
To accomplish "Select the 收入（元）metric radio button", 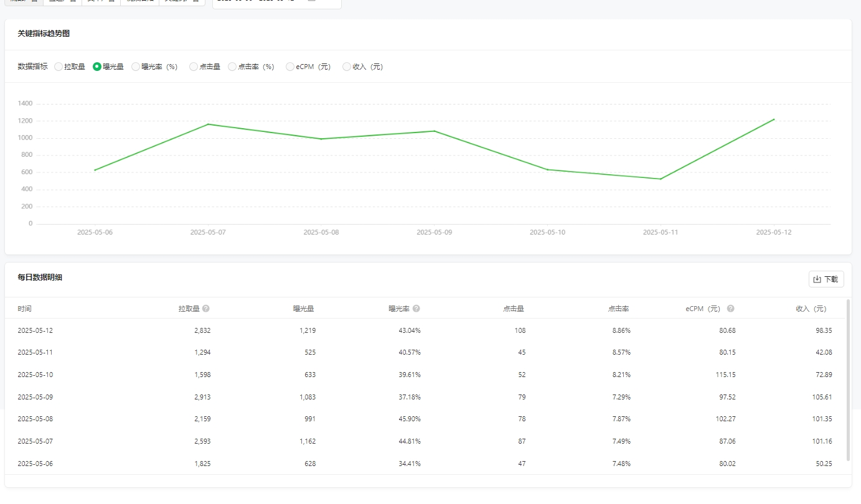I will (347, 67).
